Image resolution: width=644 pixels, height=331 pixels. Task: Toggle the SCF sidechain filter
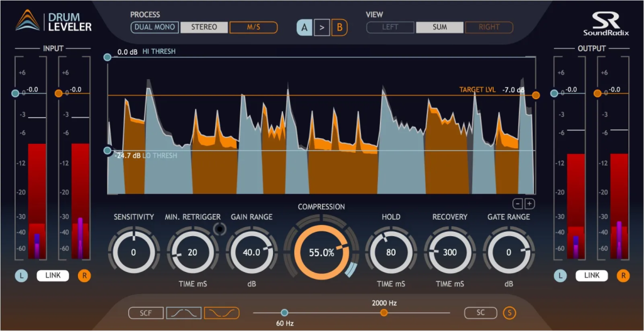145,312
